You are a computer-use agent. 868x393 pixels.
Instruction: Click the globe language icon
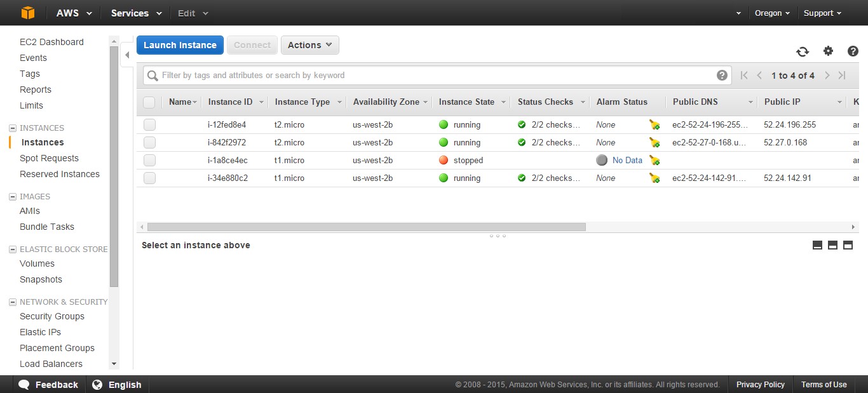(97, 384)
